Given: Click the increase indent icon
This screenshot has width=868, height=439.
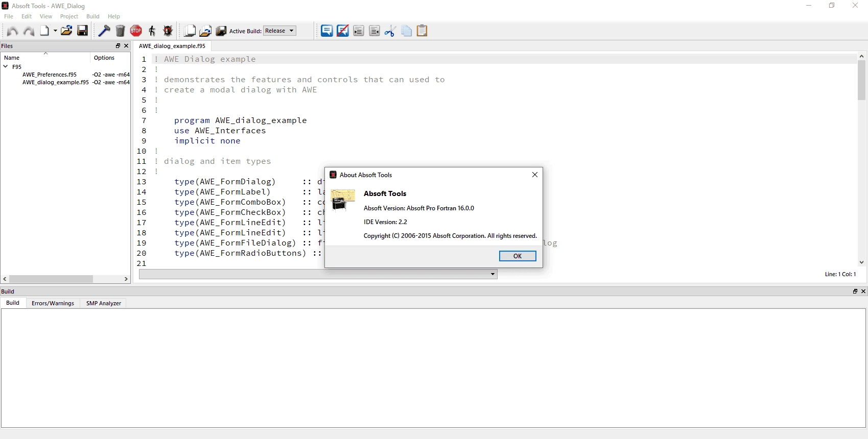Looking at the screenshot, I should [x=359, y=31].
